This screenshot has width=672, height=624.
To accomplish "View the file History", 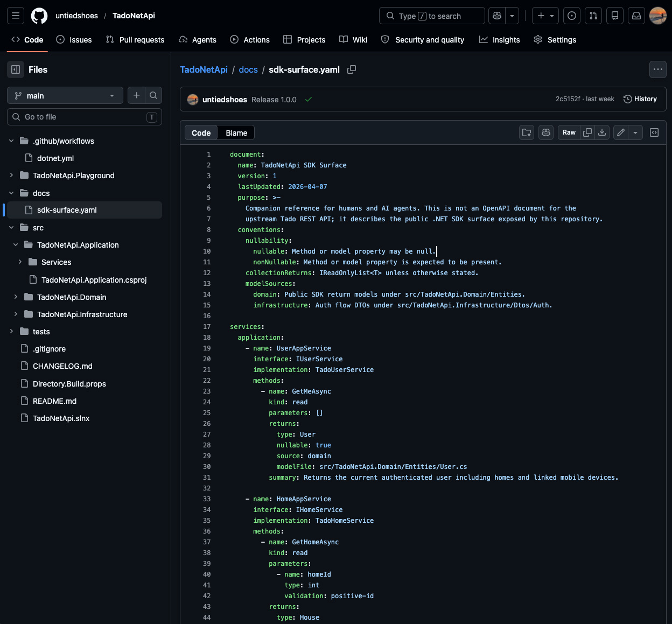I will tap(640, 99).
